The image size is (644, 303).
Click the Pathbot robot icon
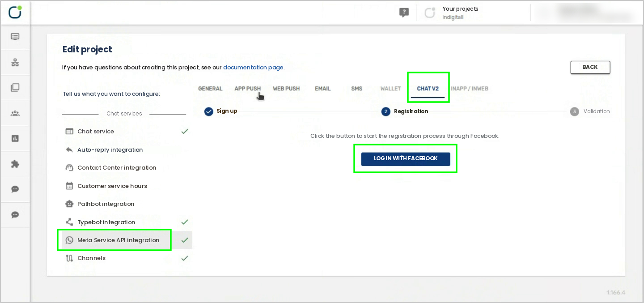coord(69,204)
